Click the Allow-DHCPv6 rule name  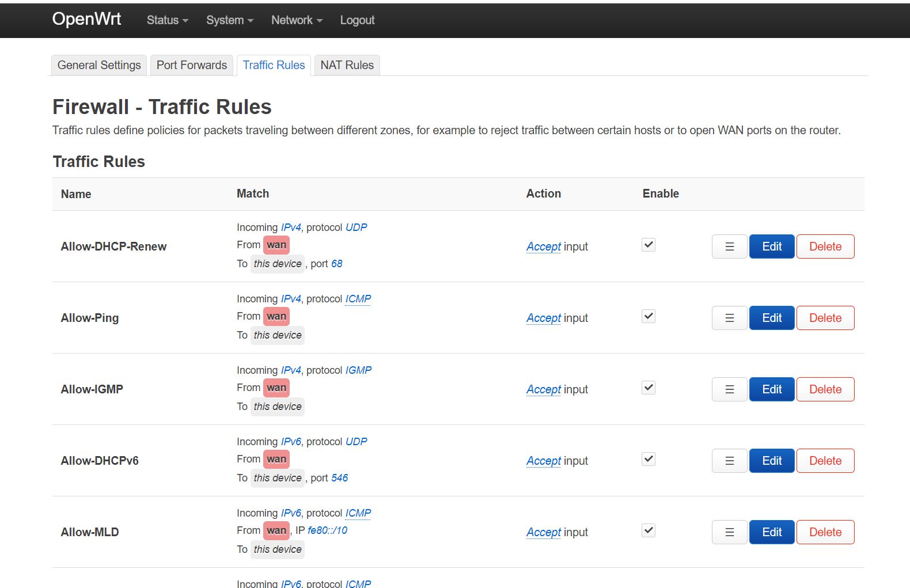click(x=100, y=461)
